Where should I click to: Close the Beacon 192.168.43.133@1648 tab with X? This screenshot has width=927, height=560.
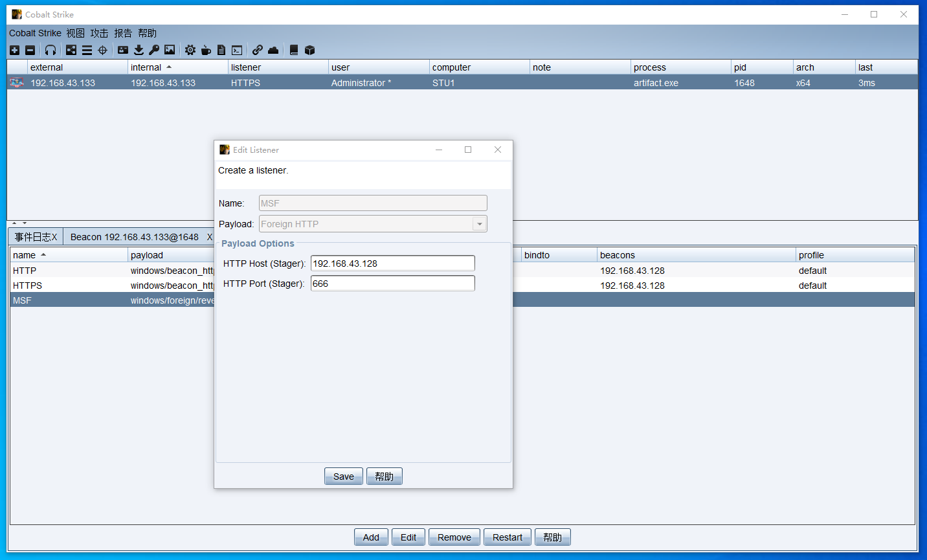point(209,237)
